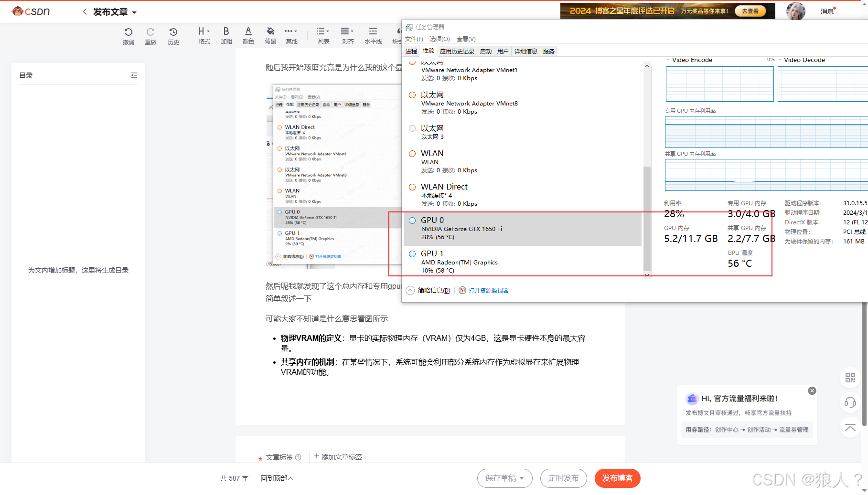Collapse the 目录 outline panel icon
This screenshot has width=868, height=495.
point(134,75)
